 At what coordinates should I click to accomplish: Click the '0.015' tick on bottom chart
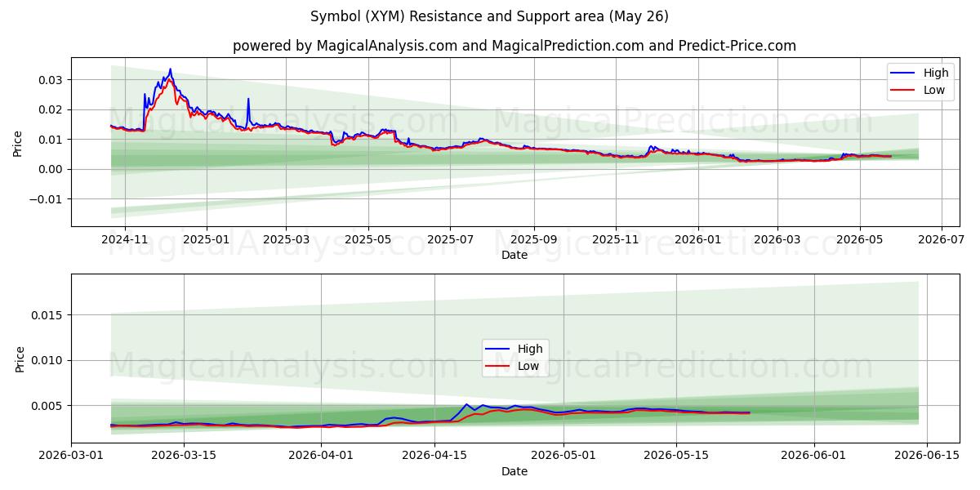click(x=49, y=315)
